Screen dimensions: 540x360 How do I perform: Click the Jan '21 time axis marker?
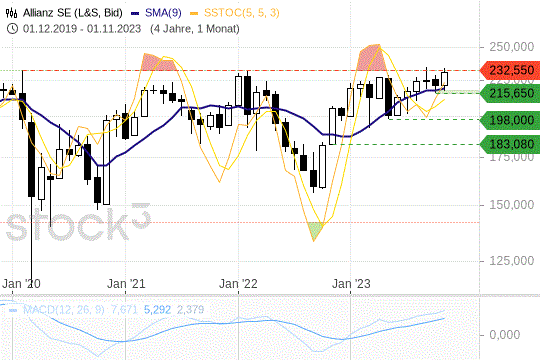(126, 284)
